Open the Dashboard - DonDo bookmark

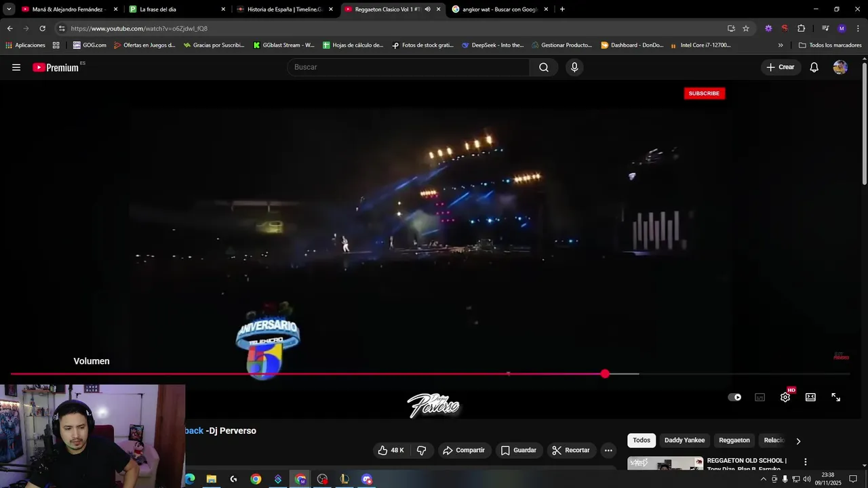tap(633, 45)
